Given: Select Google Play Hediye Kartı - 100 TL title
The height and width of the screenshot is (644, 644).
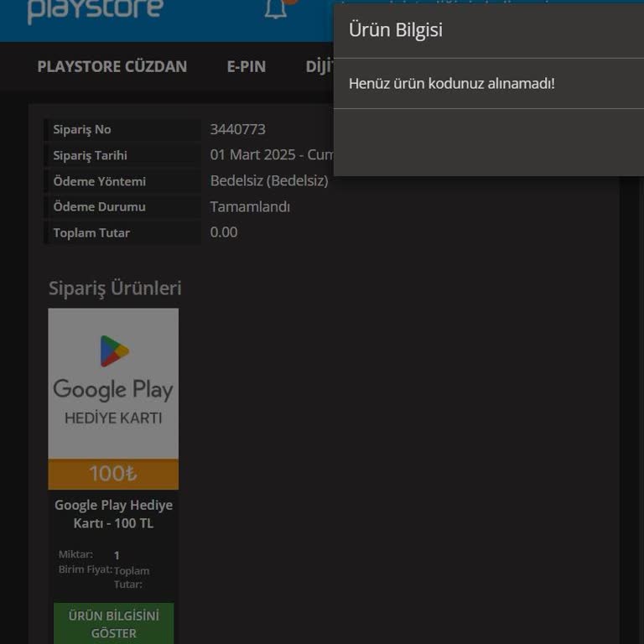Looking at the screenshot, I should 114,514.
